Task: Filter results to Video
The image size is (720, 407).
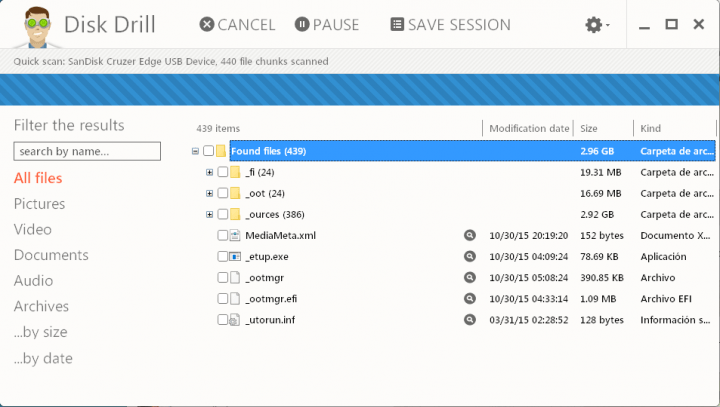Action: (x=33, y=229)
